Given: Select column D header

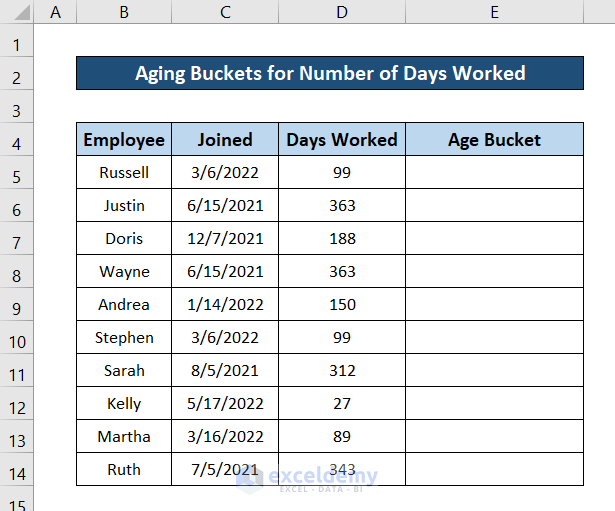Looking at the screenshot, I should (342, 12).
